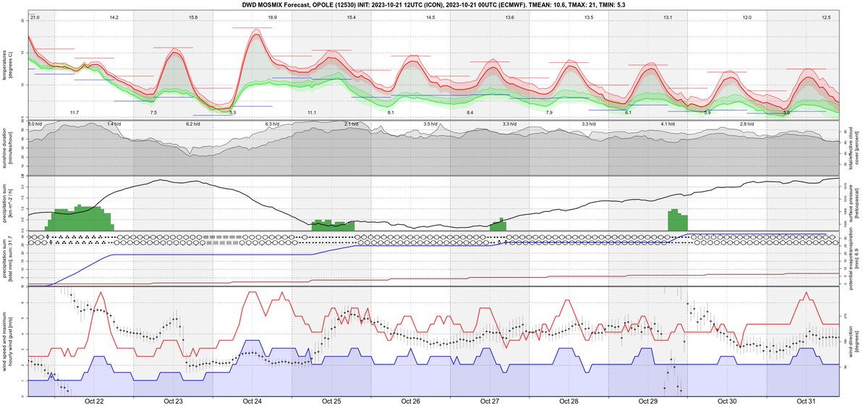Click the 12.5 maximum temperature value

825,17
